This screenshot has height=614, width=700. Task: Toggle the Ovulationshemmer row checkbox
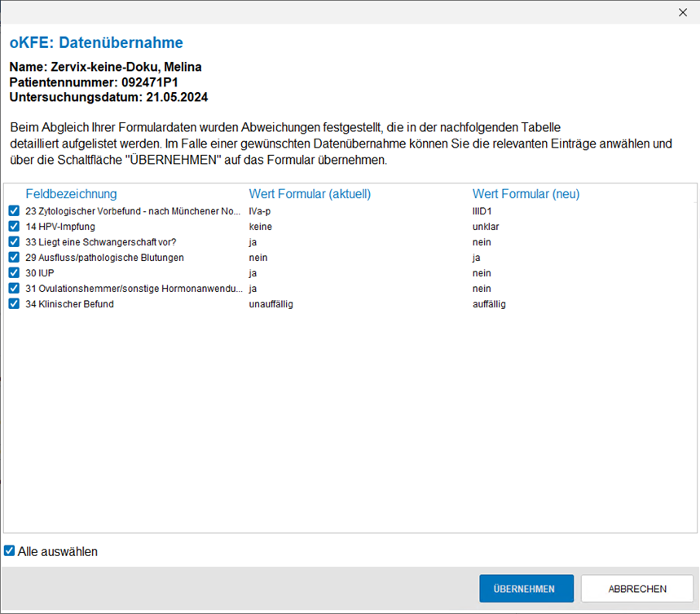point(14,289)
